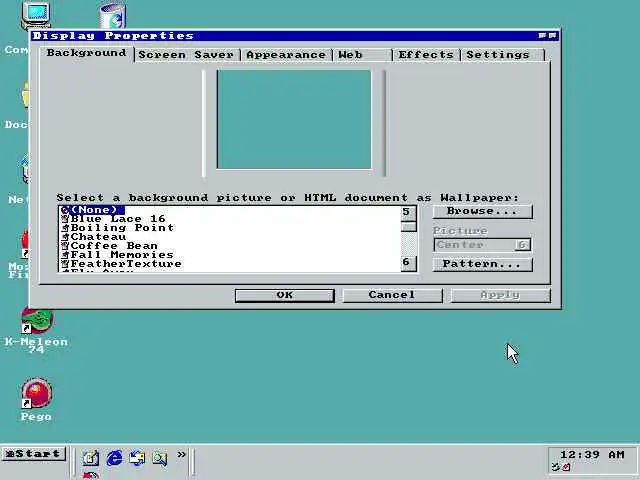Open the K-Meleon 74 shortcut
This screenshot has height=480, width=640.
tap(37, 331)
